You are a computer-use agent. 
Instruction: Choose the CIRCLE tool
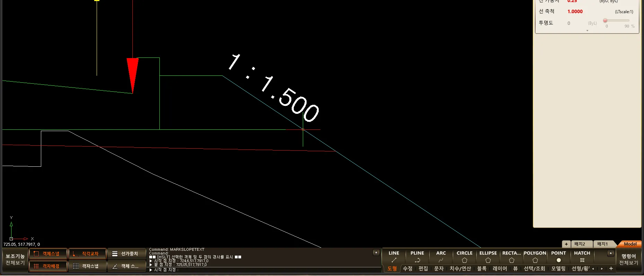464,257
